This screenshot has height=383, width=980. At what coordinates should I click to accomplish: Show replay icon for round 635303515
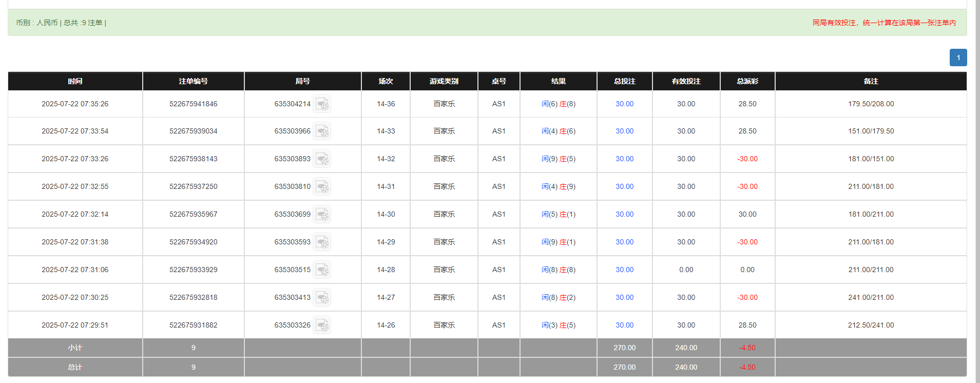point(322,270)
